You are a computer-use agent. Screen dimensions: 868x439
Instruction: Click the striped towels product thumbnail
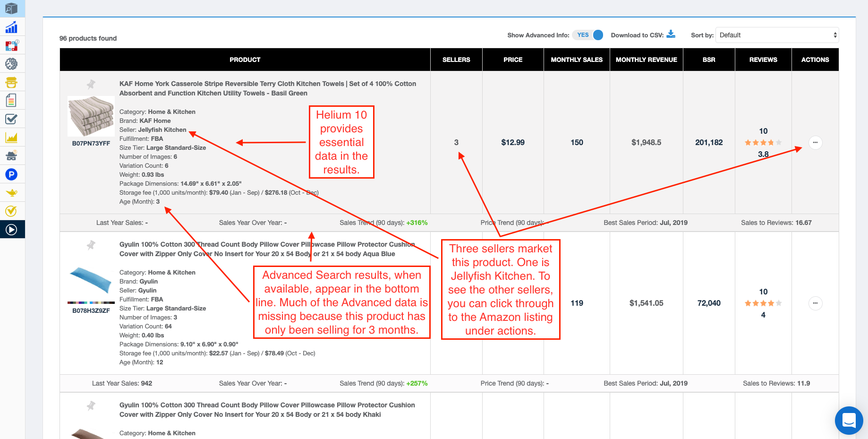coord(91,116)
